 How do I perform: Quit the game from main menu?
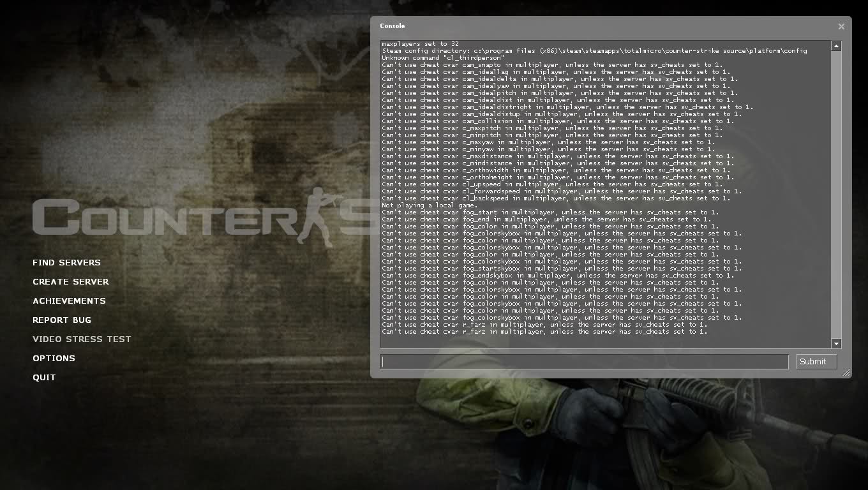pyautogui.click(x=44, y=378)
